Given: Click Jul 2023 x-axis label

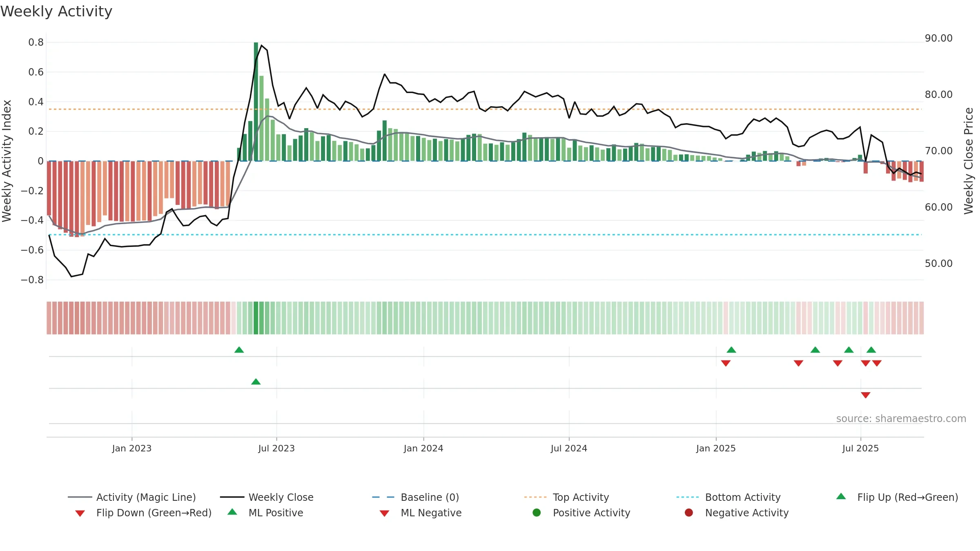Looking at the screenshot, I should tap(276, 448).
